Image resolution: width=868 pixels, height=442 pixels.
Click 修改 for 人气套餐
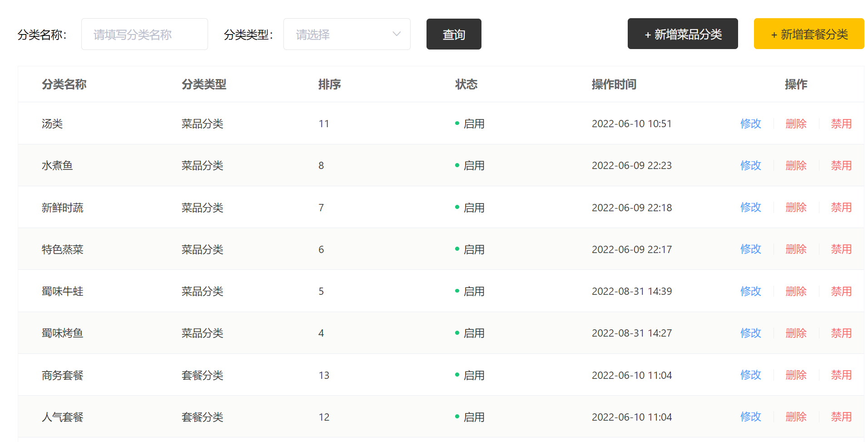pyautogui.click(x=750, y=417)
